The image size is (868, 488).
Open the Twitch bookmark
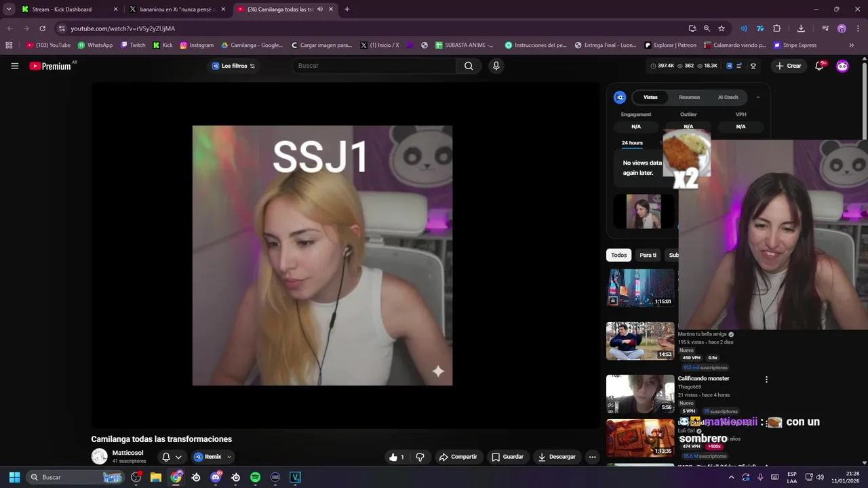coord(133,45)
